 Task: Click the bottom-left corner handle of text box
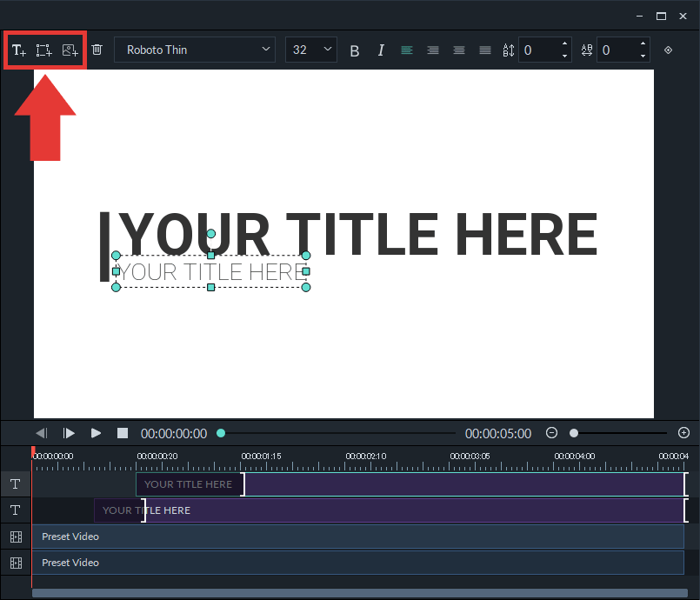pyautogui.click(x=116, y=288)
